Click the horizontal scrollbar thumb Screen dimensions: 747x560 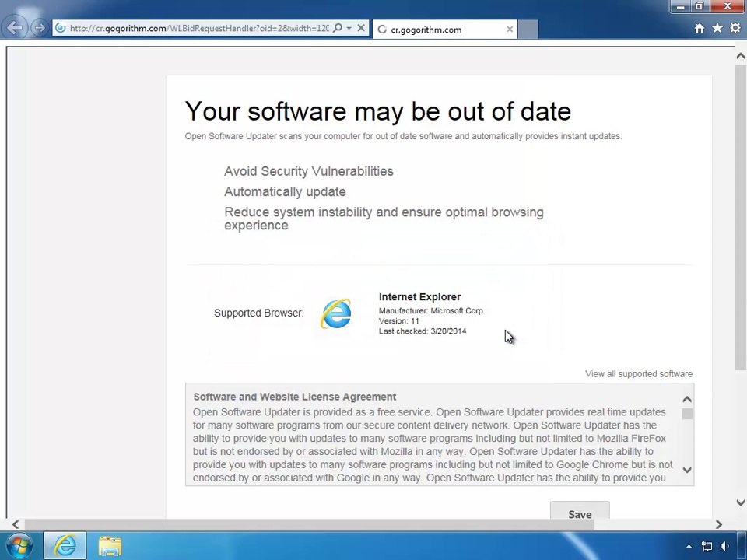(x=309, y=524)
